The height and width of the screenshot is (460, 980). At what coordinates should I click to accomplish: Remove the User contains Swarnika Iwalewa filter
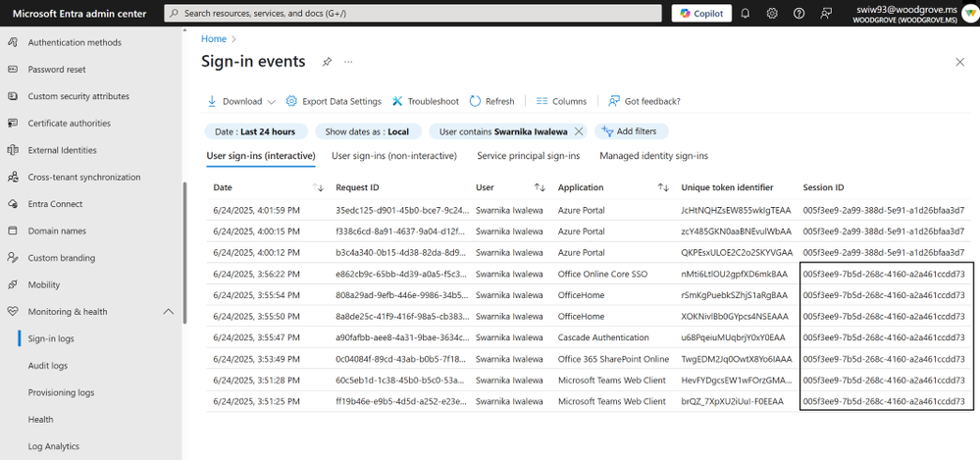coord(579,131)
